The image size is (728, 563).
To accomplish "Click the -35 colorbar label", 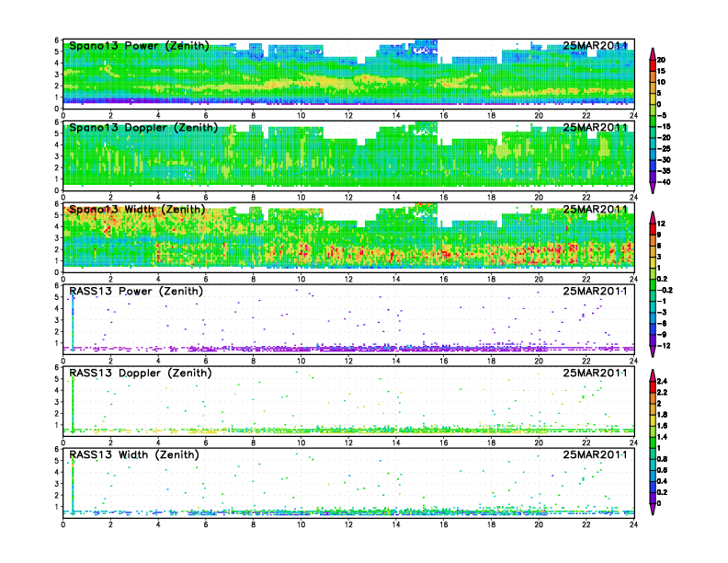I will pyautogui.click(x=664, y=171).
